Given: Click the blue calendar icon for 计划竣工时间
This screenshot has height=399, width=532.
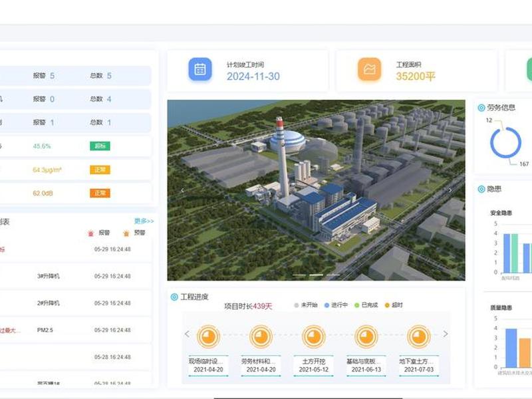Looking at the screenshot, I should coord(200,69).
